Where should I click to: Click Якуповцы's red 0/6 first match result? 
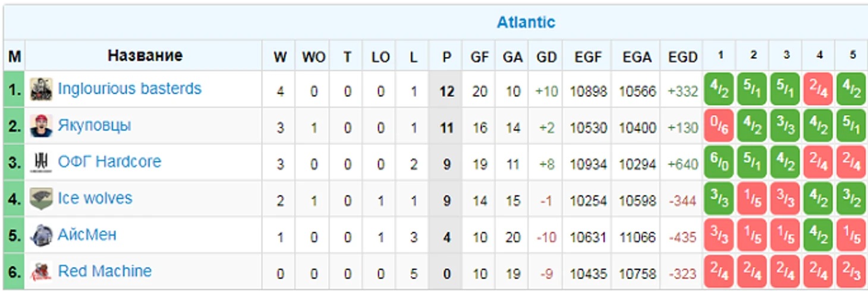719,127
